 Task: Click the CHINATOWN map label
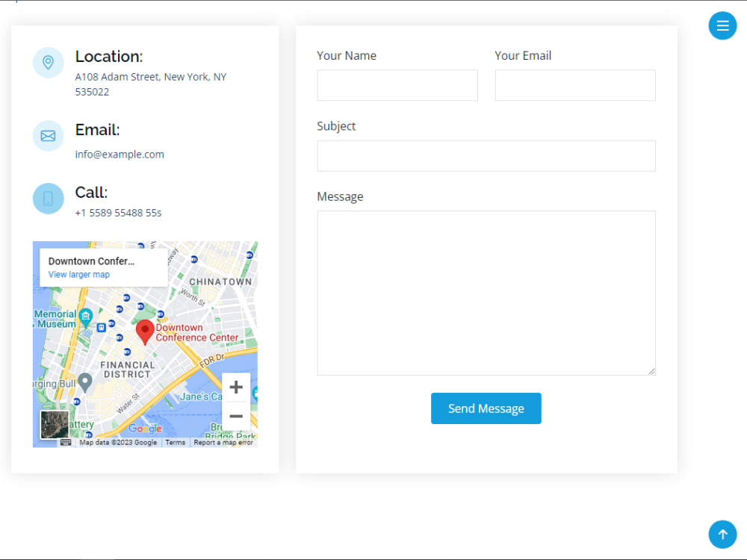point(220,282)
